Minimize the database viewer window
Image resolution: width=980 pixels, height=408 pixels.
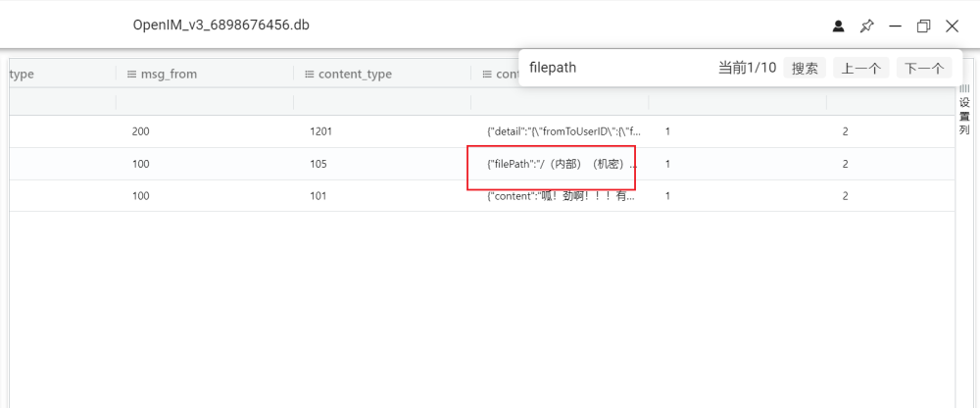pyautogui.click(x=895, y=26)
